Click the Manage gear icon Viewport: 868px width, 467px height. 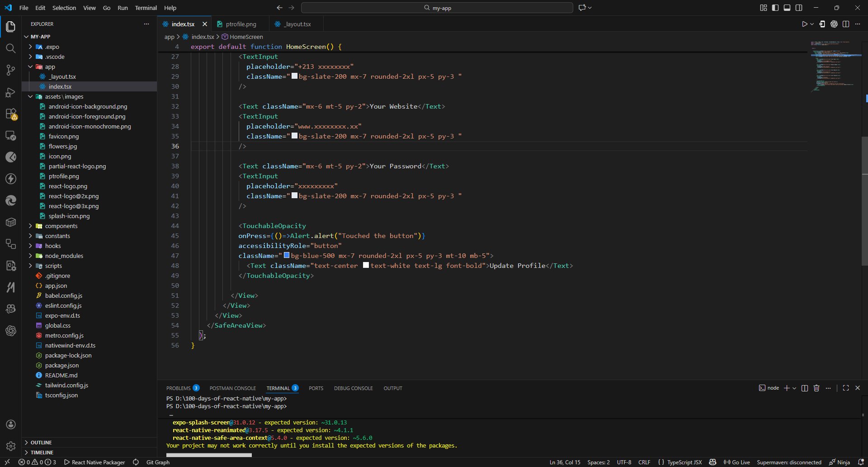[x=11, y=446]
